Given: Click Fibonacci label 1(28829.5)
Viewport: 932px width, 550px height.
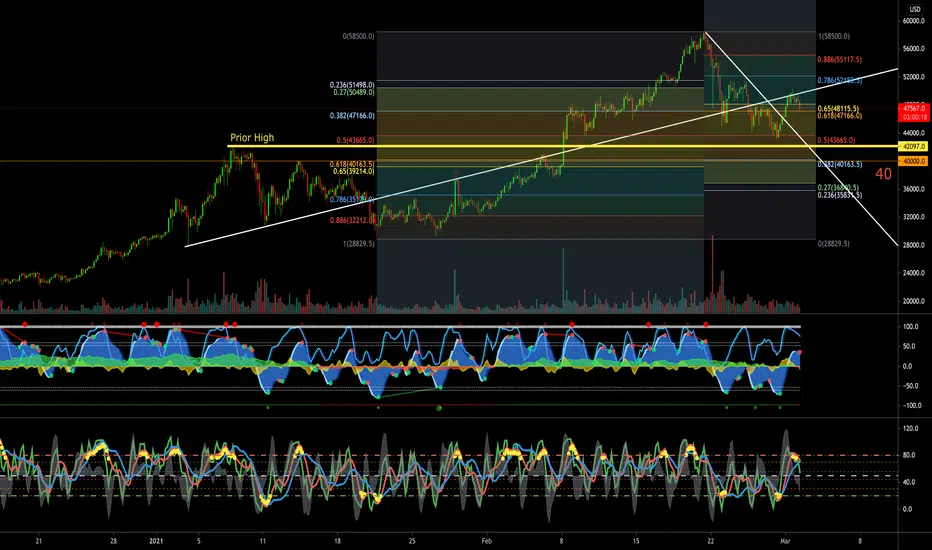Looking at the screenshot, I should click(x=358, y=244).
